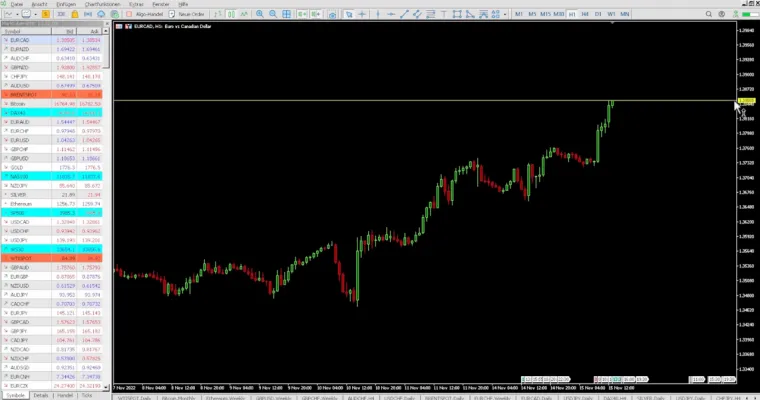Open the Bitcoin Monthly chart tab
This screenshot has width=760, height=400.
[x=178, y=398]
